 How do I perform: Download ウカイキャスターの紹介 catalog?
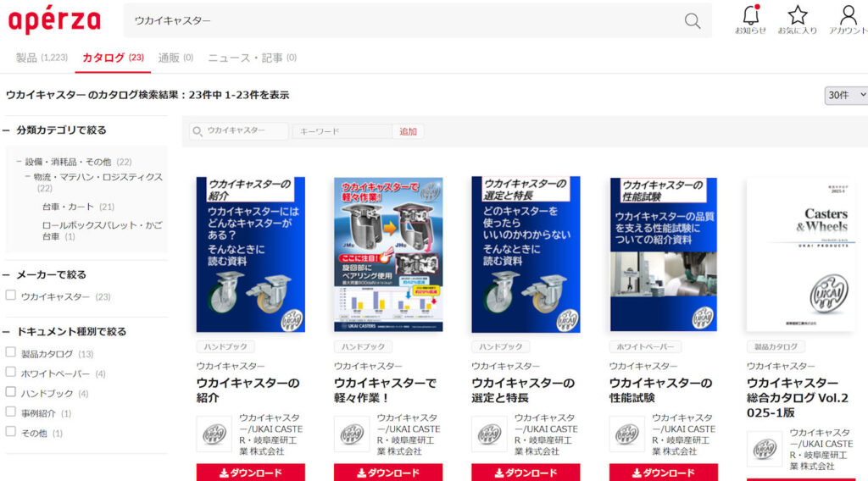(251, 473)
